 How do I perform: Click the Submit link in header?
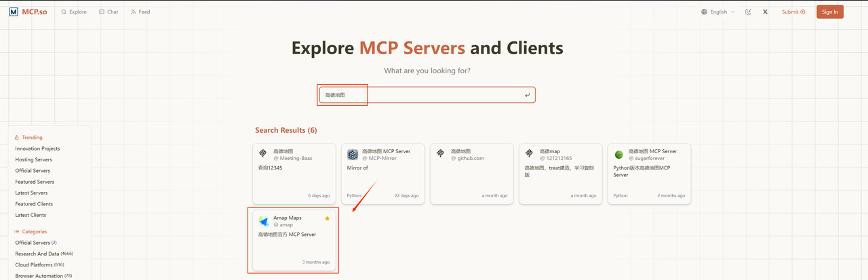pos(793,12)
